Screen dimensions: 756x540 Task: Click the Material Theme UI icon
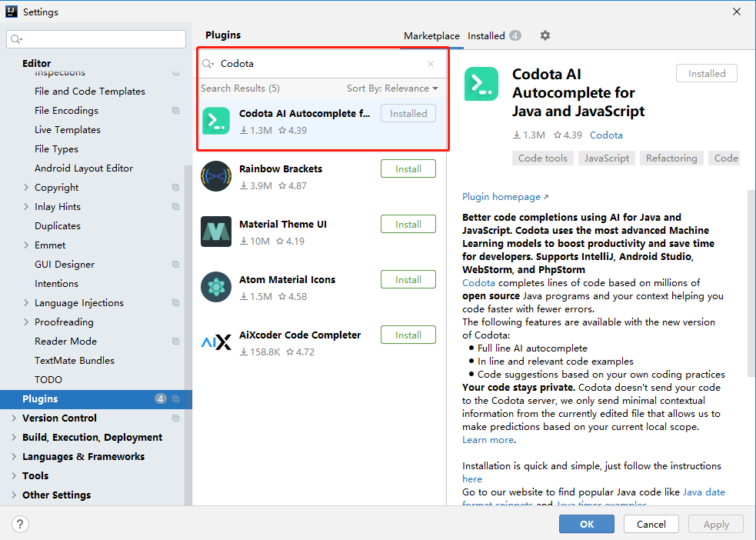pyautogui.click(x=216, y=232)
